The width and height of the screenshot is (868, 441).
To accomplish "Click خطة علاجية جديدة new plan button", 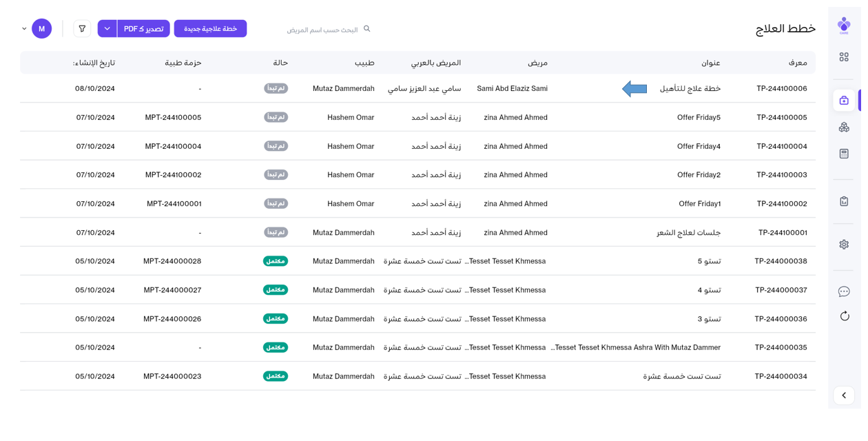I will click(x=210, y=29).
